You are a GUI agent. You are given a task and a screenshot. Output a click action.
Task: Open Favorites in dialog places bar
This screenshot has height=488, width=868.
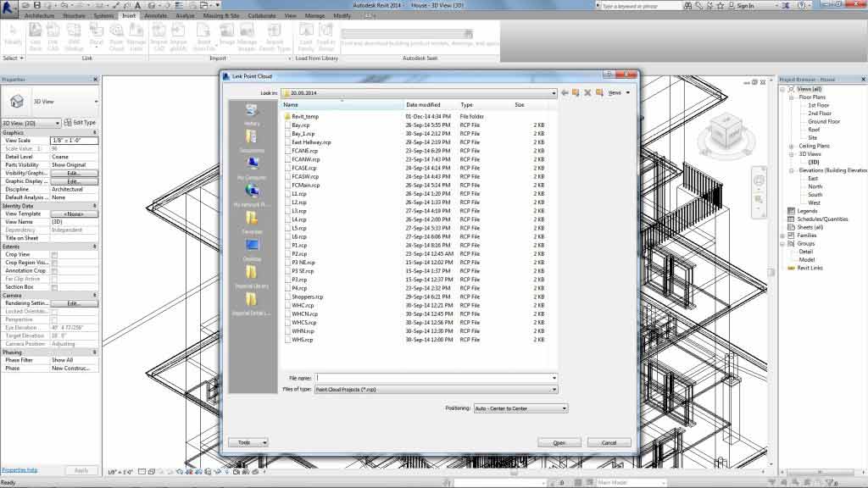252,223
